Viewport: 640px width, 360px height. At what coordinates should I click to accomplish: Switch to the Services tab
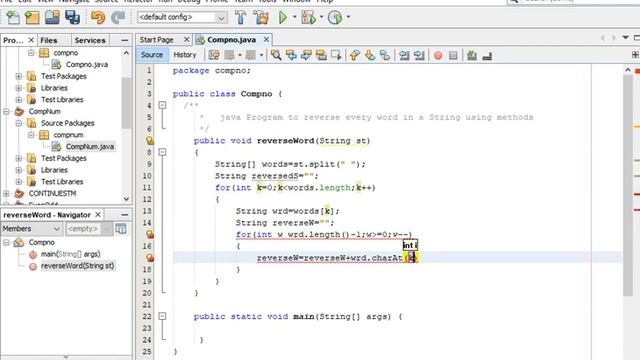pos(90,40)
